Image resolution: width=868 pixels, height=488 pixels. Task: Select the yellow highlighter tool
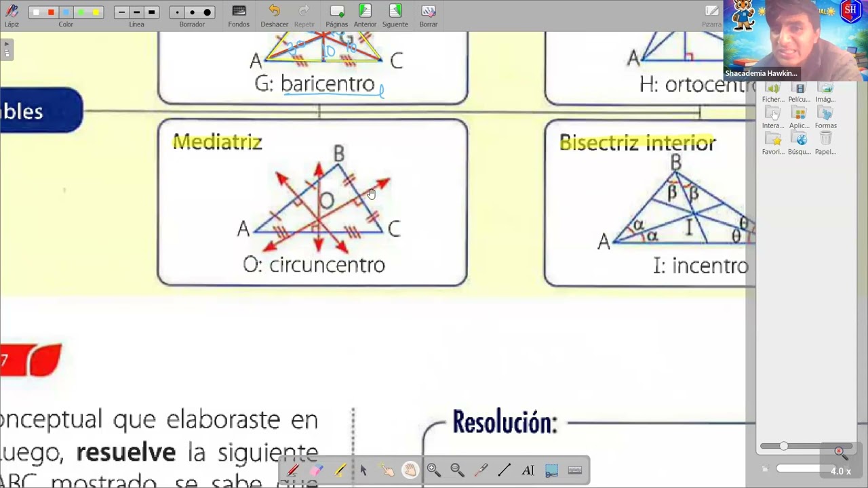340,470
